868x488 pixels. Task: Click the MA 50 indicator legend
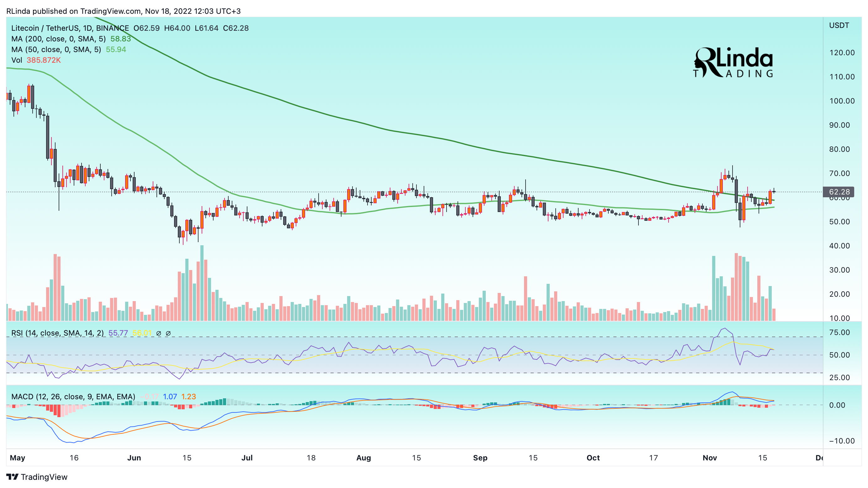tap(56, 50)
